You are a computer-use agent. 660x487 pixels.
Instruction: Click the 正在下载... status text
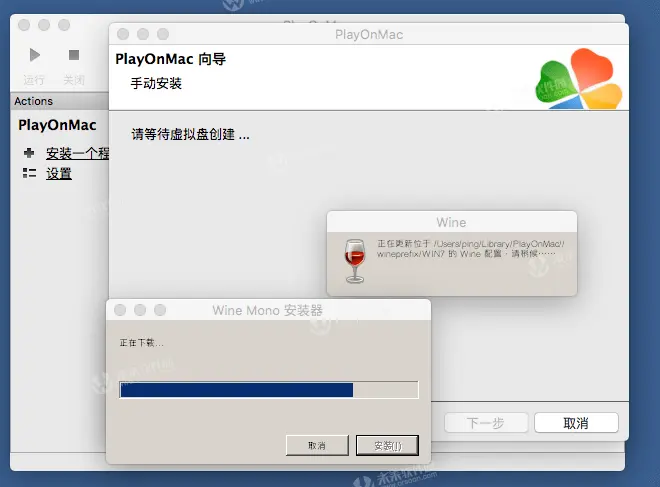(x=141, y=343)
